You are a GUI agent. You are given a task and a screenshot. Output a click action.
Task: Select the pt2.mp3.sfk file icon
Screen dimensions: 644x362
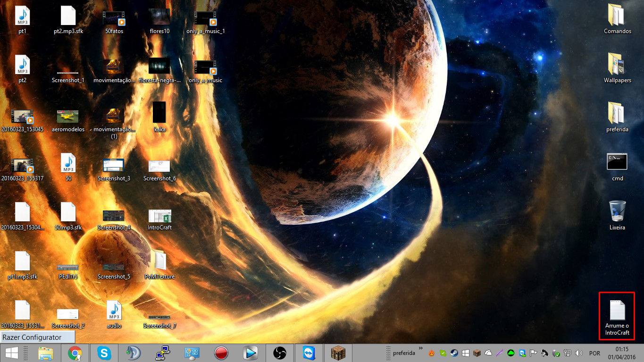click(68, 20)
